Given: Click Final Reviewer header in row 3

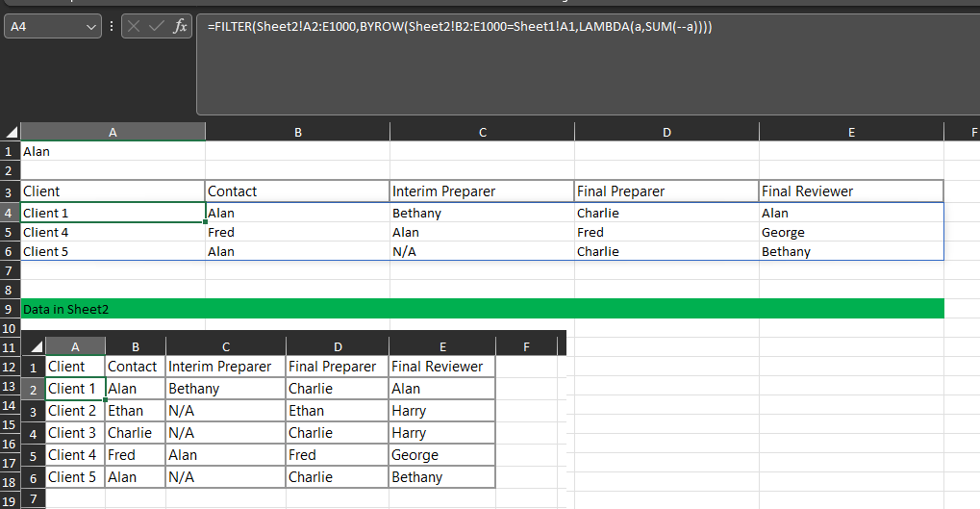Looking at the screenshot, I should click(x=851, y=191).
